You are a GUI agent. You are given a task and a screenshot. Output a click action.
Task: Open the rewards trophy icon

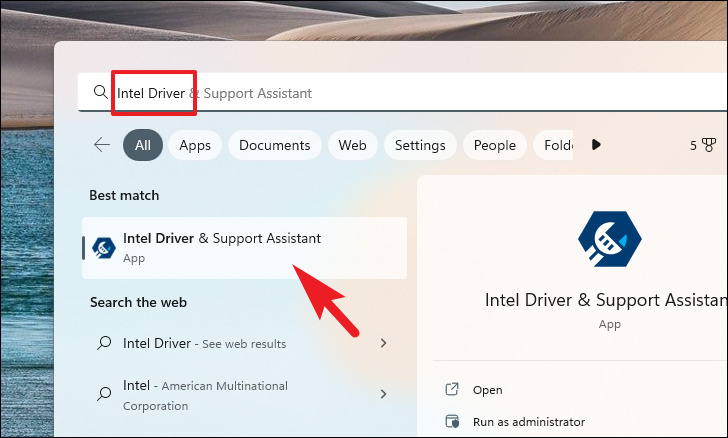(709, 145)
